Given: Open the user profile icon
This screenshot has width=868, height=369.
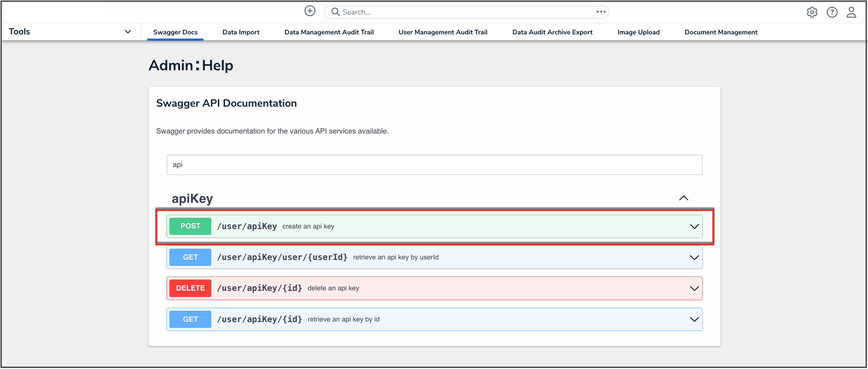Looking at the screenshot, I should [851, 12].
